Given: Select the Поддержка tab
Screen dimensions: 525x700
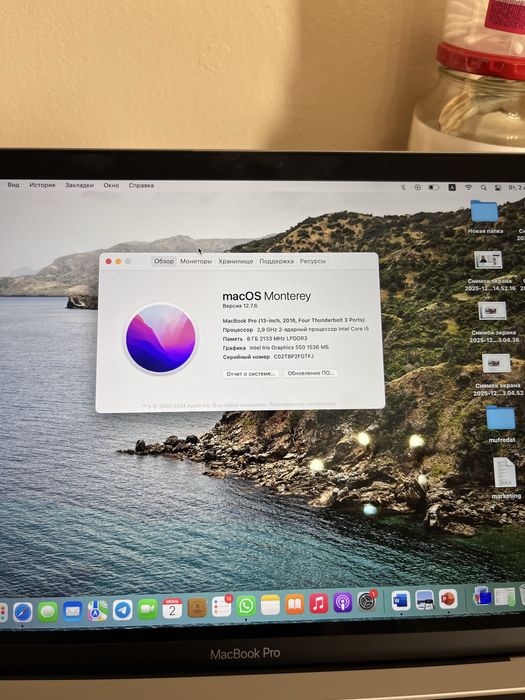Looking at the screenshot, I should point(276,261).
